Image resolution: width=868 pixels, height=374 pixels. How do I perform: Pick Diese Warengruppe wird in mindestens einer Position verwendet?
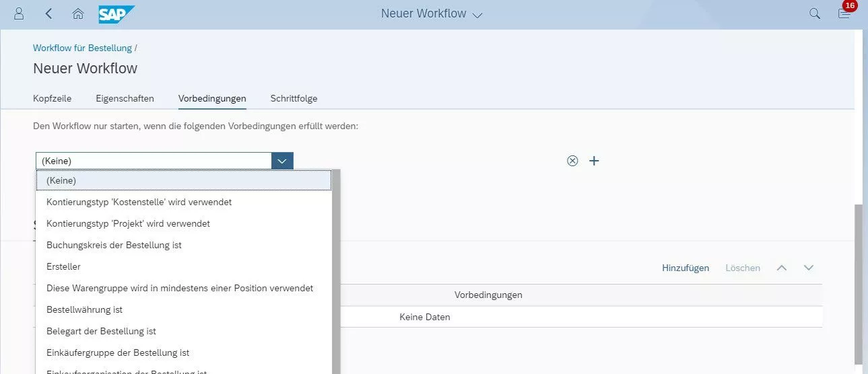tap(184, 288)
